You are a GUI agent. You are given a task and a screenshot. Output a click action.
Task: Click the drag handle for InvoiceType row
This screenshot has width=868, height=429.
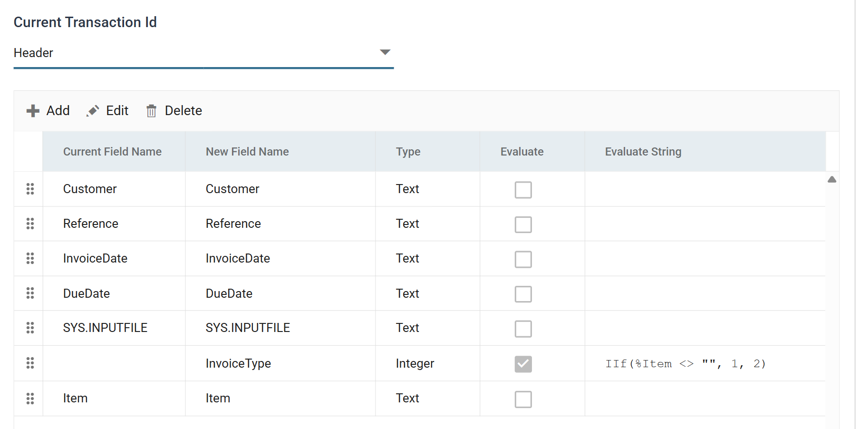30,363
